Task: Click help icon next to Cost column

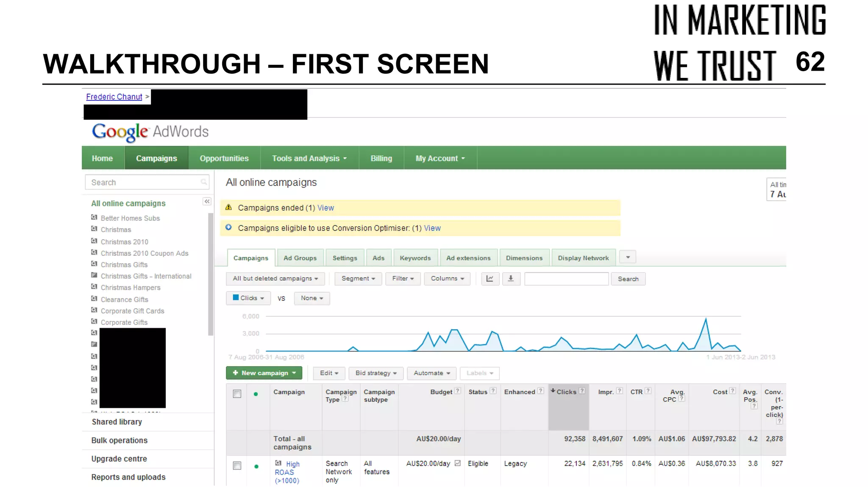Action: [733, 391]
